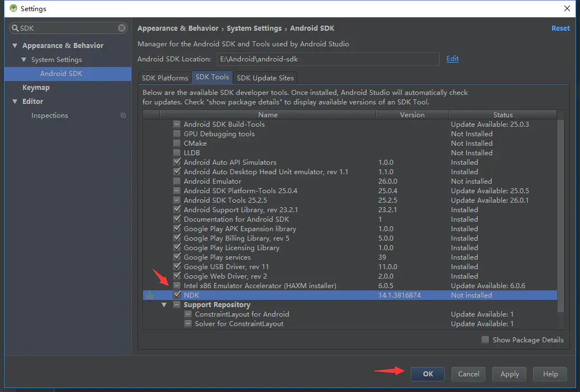Image resolution: width=580 pixels, height=392 pixels.
Task: Select Google Web Driver, rev 2 row
Action: (x=350, y=276)
